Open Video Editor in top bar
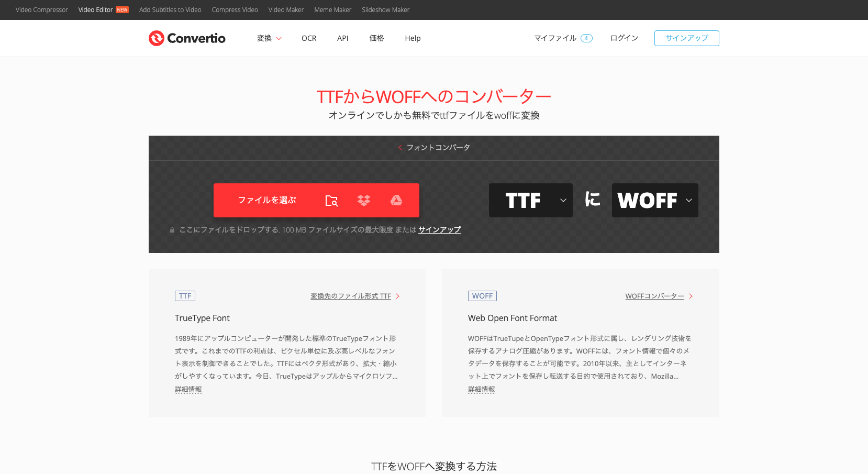868x474 pixels. point(96,10)
